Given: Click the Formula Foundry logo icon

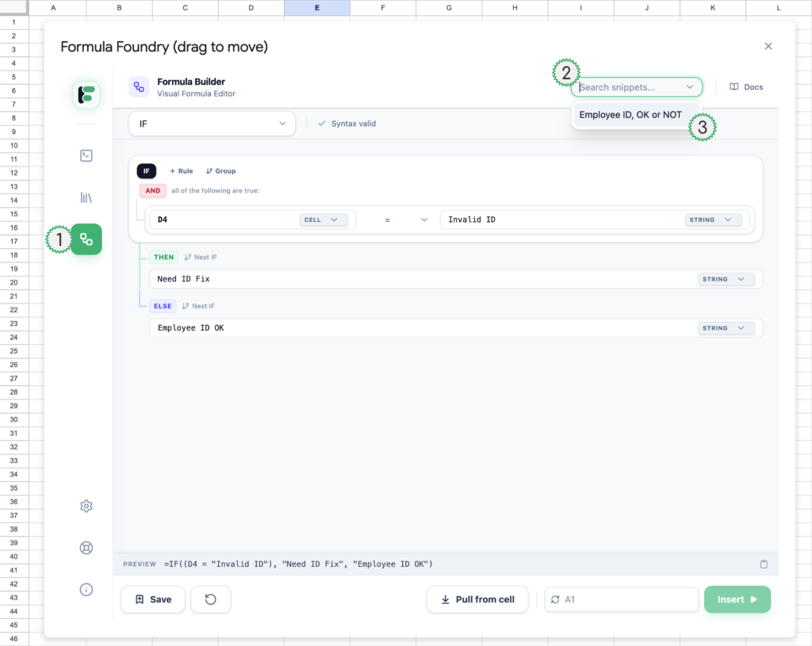Looking at the screenshot, I should pos(86,94).
